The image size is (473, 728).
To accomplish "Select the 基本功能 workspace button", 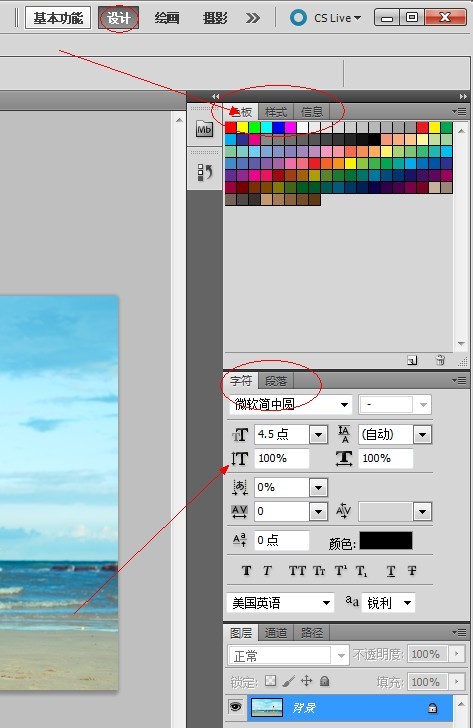I will tap(58, 18).
